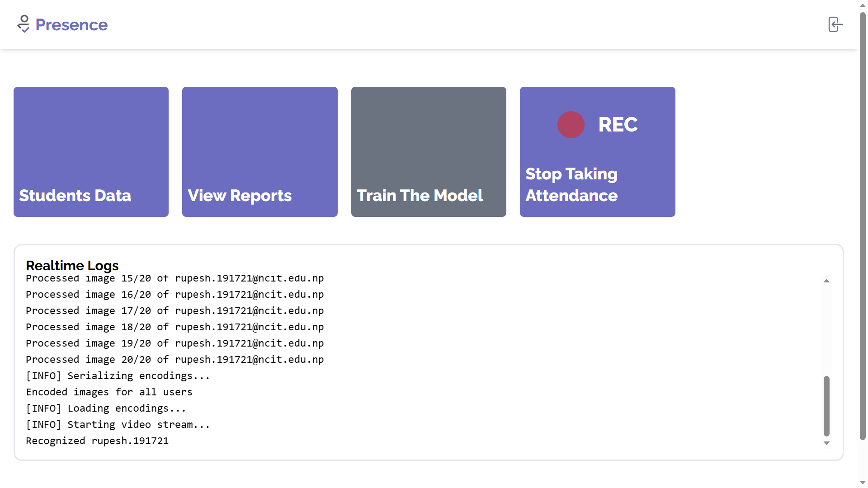Click the Starting video stream log entry

118,425
